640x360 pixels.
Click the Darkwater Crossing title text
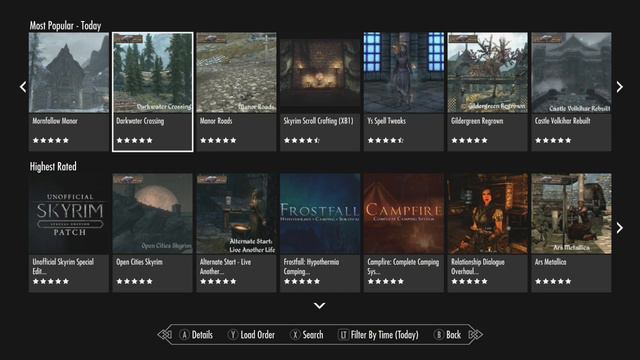click(x=140, y=121)
